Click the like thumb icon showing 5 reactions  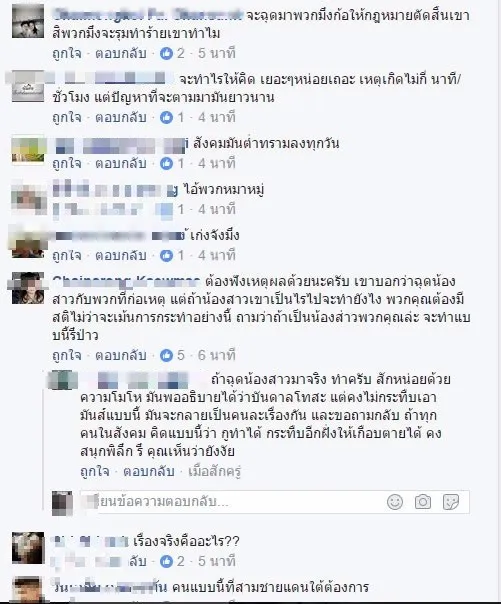coord(166,355)
